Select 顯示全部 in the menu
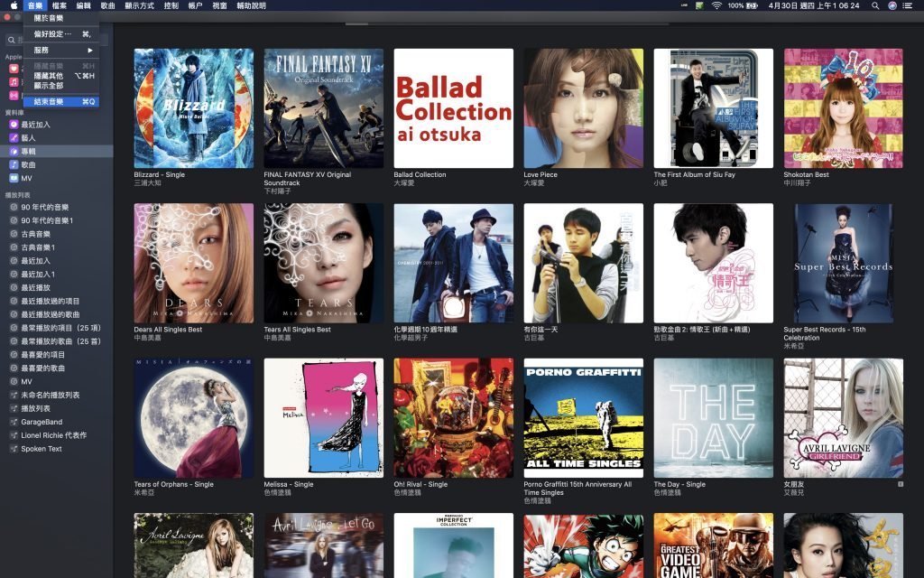Viewport: 924px width, 578px height. pos(61,86)
